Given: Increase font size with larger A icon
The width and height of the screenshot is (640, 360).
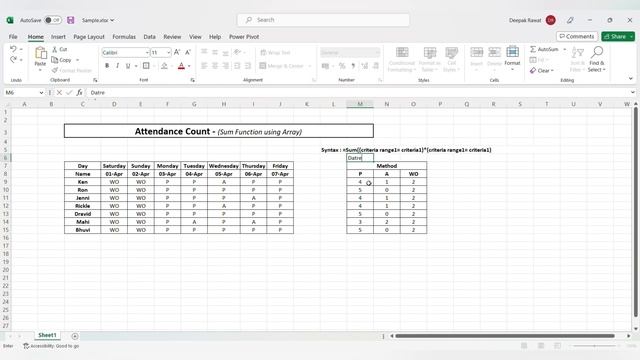Looking at the screenshot, I should coord(177,52).
